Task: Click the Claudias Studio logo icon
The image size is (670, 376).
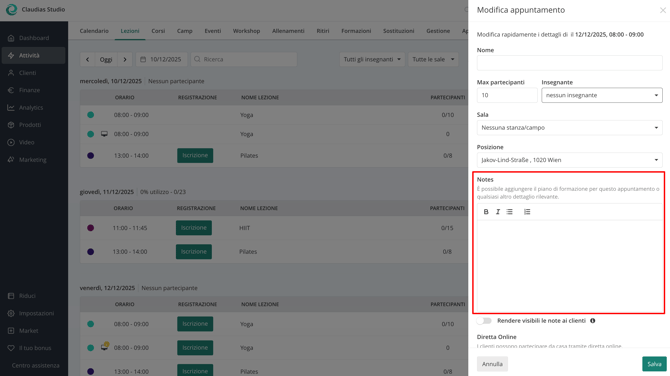Action: pyautogui.click(x=12, y=9)
